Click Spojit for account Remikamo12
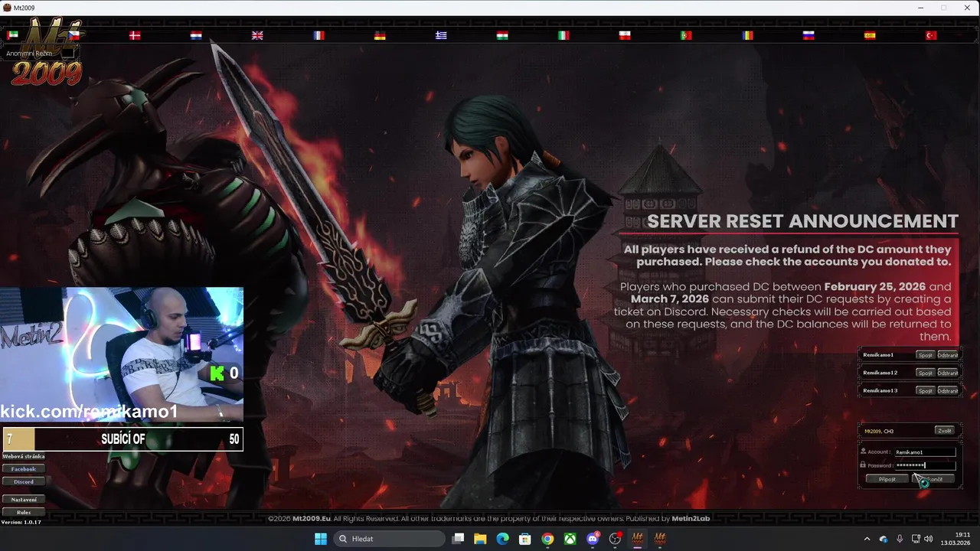Image resolution: width=980 pixels, height=551 pixels. pos(925,373)
